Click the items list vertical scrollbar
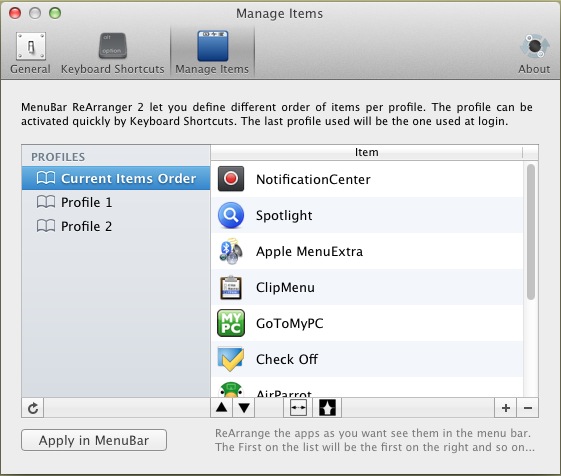The image size is (561, 476). point(531,232)
